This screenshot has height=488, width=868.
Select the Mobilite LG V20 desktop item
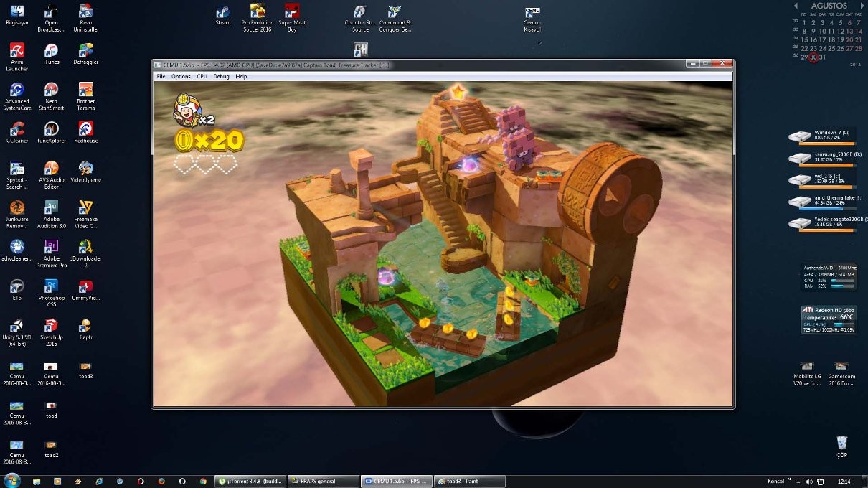[807, 374]
